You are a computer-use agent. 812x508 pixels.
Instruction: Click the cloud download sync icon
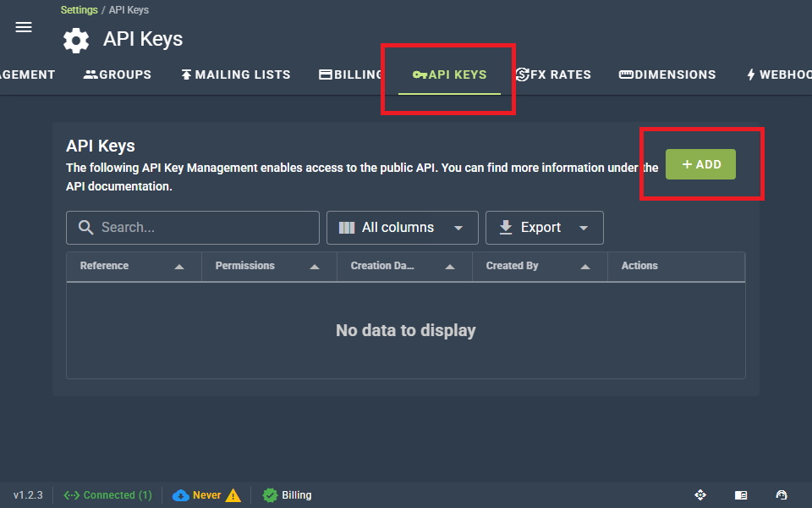pyautogui.click(x=180, y=495)
